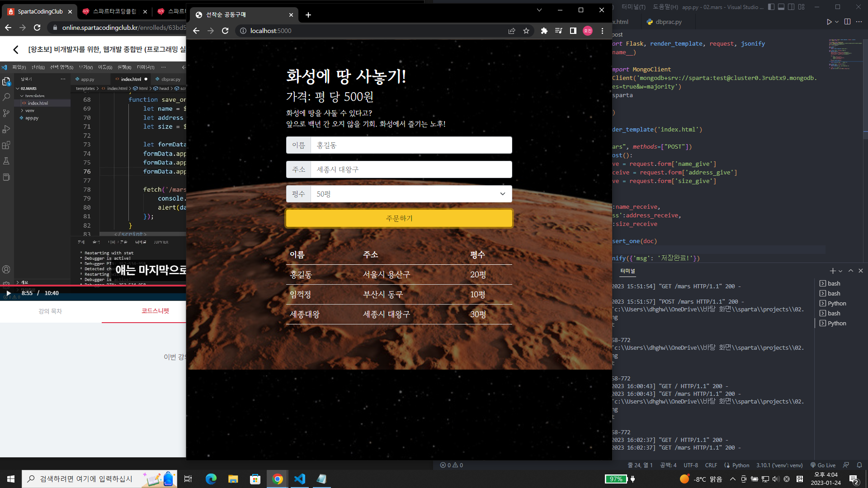Go back in the localhost Chrome window
This screenshot has width=868, height=488.
(x=196, y=31)
